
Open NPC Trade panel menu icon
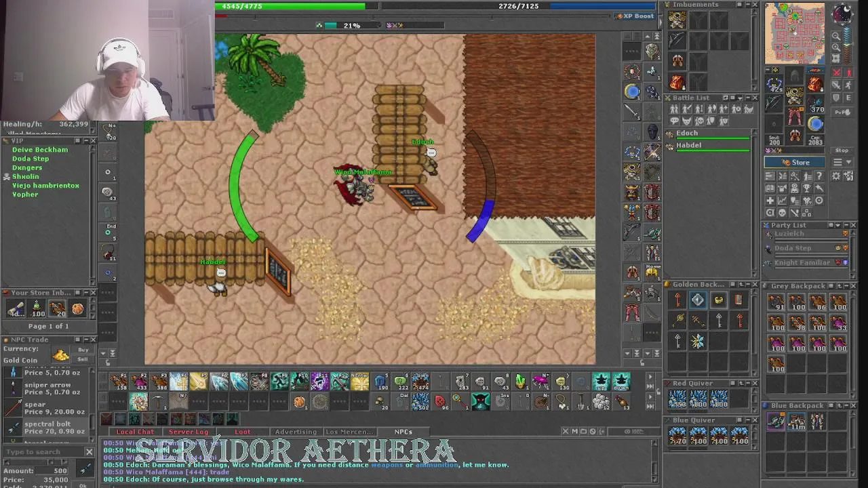point(78,340)
